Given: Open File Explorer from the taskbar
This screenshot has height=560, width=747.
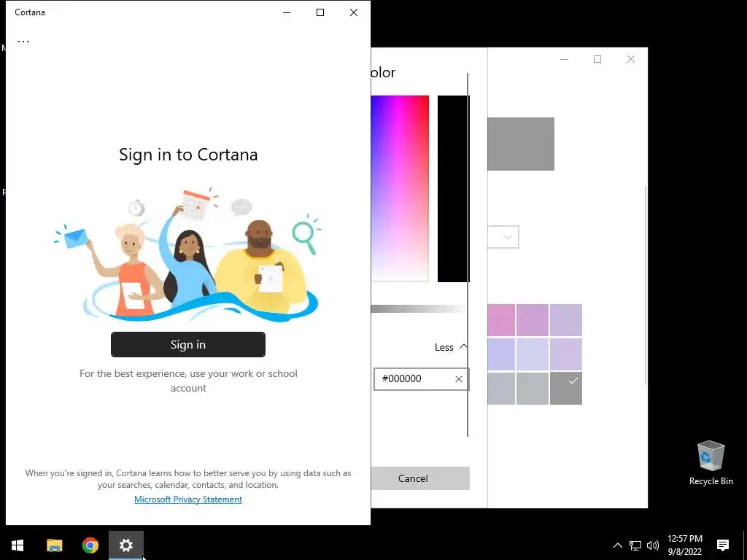Looking at the screenshot, I should [x=54, y=545].
